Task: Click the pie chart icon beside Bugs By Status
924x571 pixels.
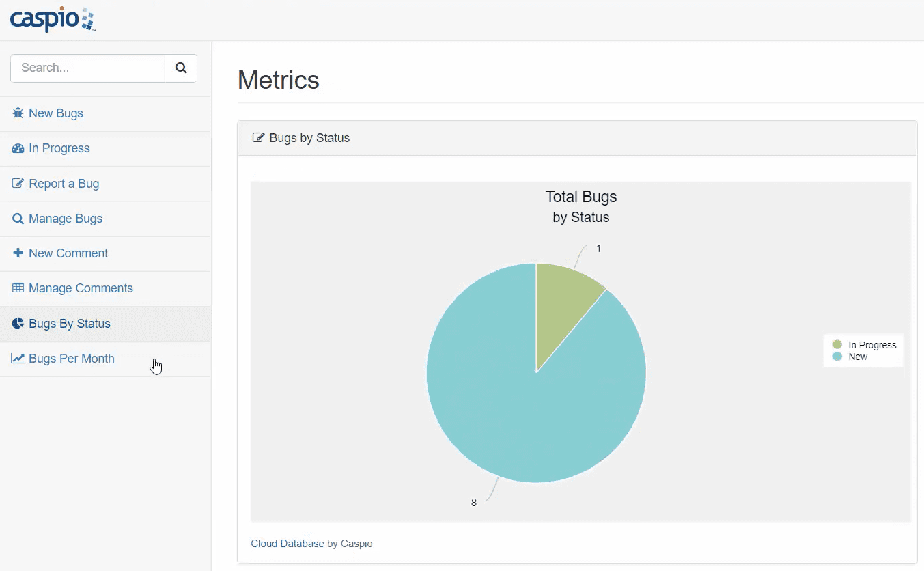Action: [x=18, y=324]
